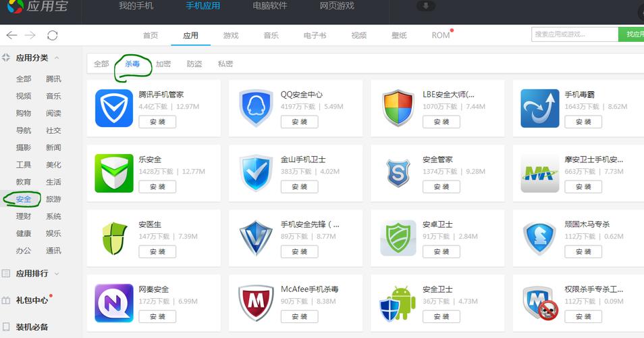This screenshot has width=644, height=338.
Task: Open the ROM tab
Action: click(x=441, y=35)
